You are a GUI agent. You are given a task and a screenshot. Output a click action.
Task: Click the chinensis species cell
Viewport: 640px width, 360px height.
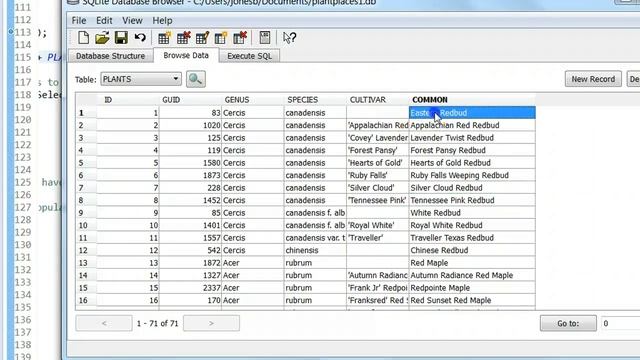[315, 250]
